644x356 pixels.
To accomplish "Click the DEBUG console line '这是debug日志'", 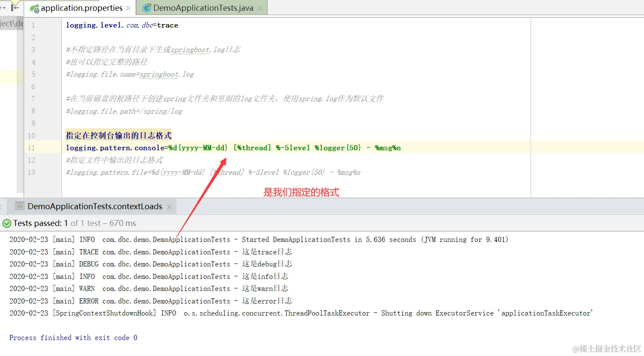I will (x=151, y=264).
